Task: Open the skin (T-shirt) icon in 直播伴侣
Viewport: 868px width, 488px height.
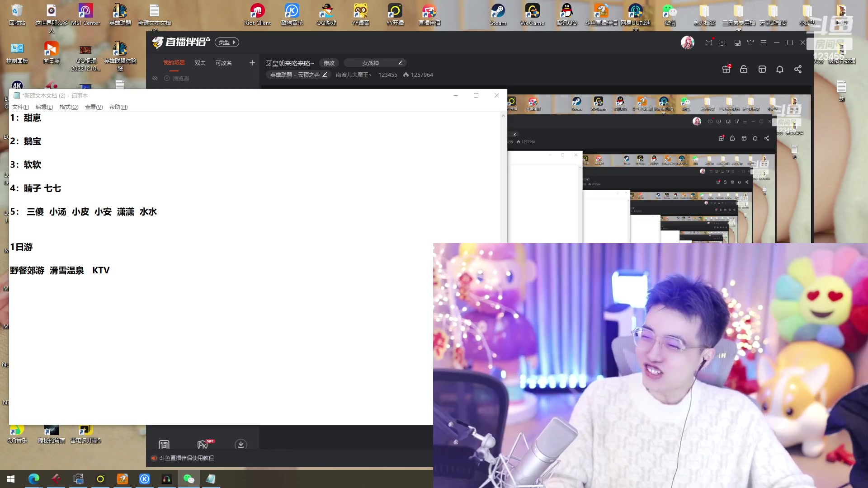Action: click(750, 42)
